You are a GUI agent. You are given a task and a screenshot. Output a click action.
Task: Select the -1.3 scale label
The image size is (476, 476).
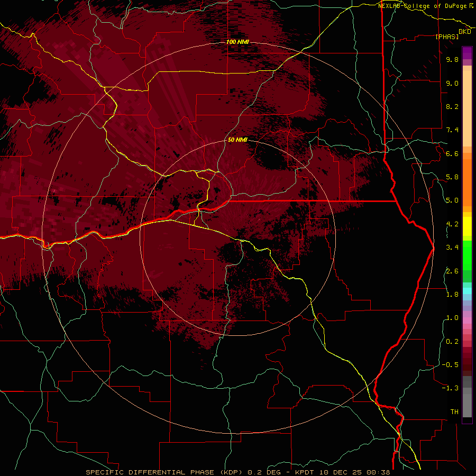coord(450,388)
